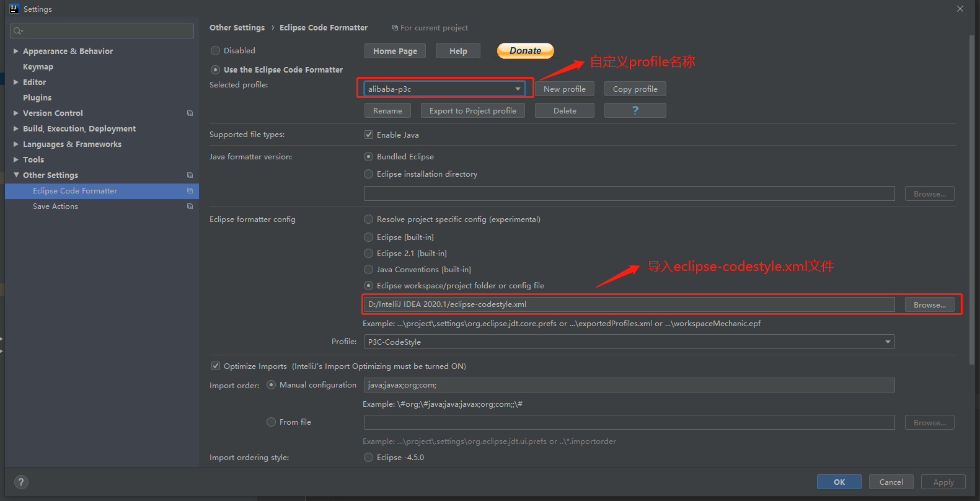Click the project-level icon beside Eclipse Code Formatter
This screenshot has height=501, width=980.
point(190,191)
